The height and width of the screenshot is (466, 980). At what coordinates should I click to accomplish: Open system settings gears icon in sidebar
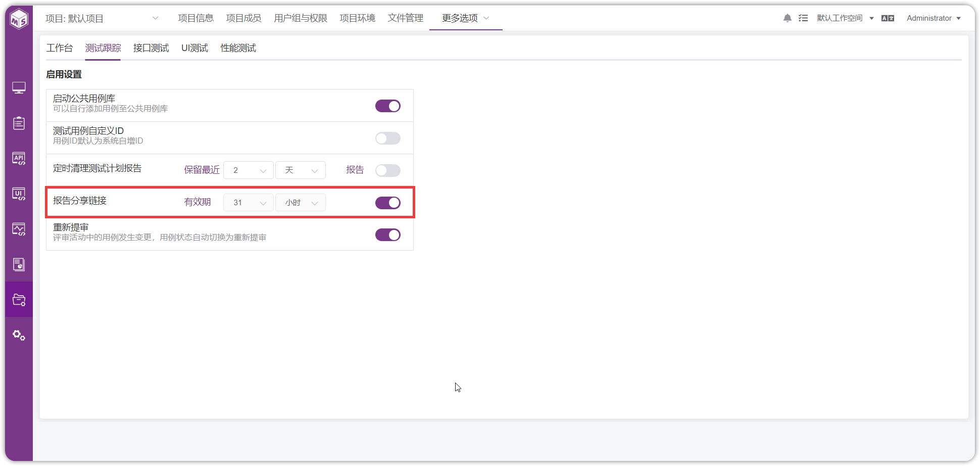pos(19,335)
